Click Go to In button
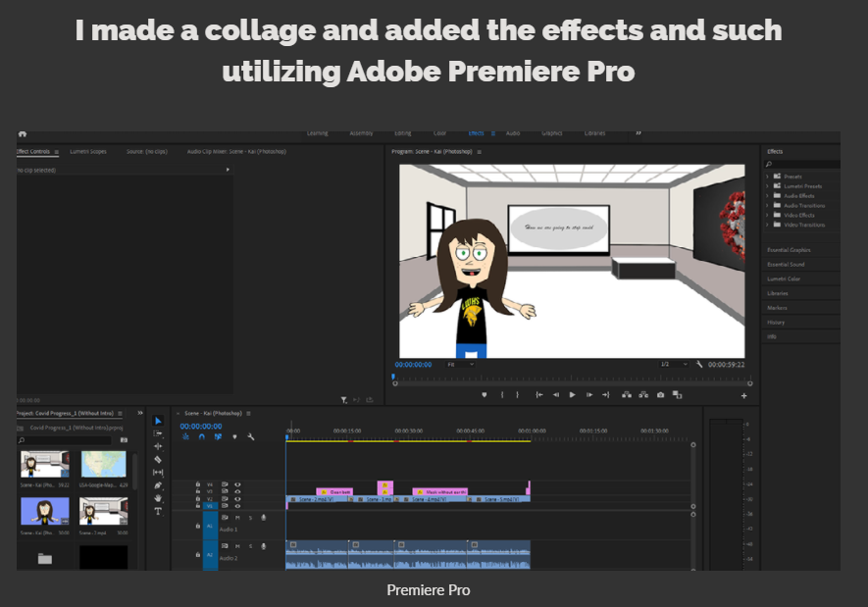 point(539,395)
